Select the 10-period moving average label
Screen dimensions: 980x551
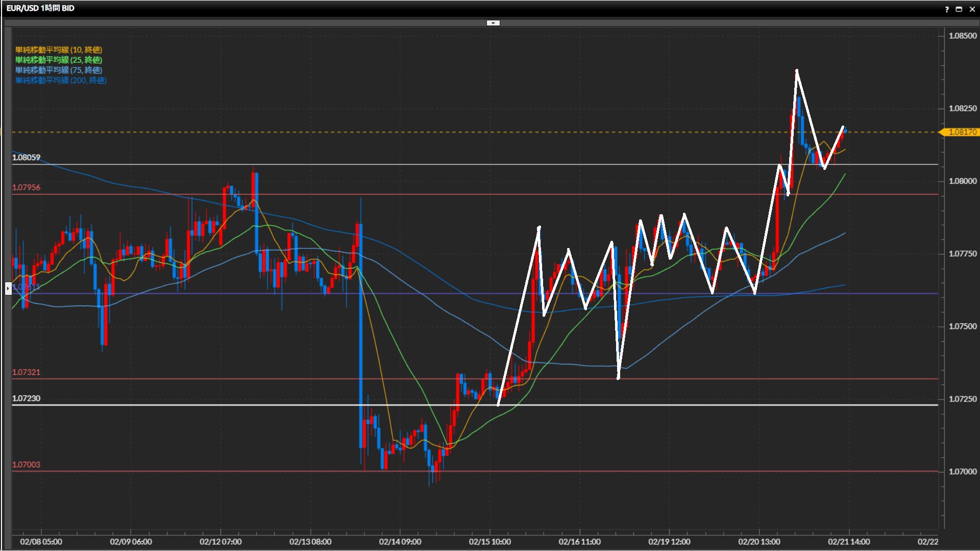click(x=59, y=49)
